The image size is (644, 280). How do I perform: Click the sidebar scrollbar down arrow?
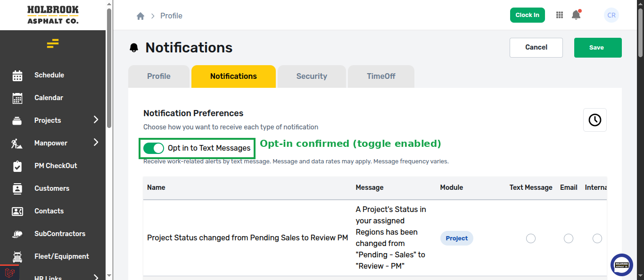(x=109, y=276)
